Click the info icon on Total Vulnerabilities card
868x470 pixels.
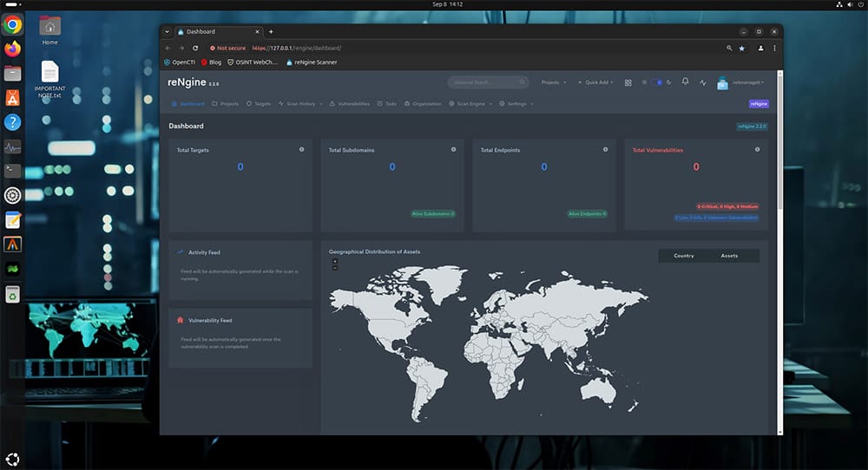(757, 149)
